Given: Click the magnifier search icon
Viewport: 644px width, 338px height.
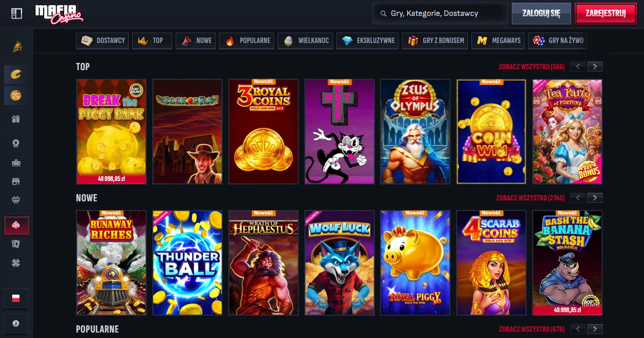Looking at the screenshot, I should point(384,14).
